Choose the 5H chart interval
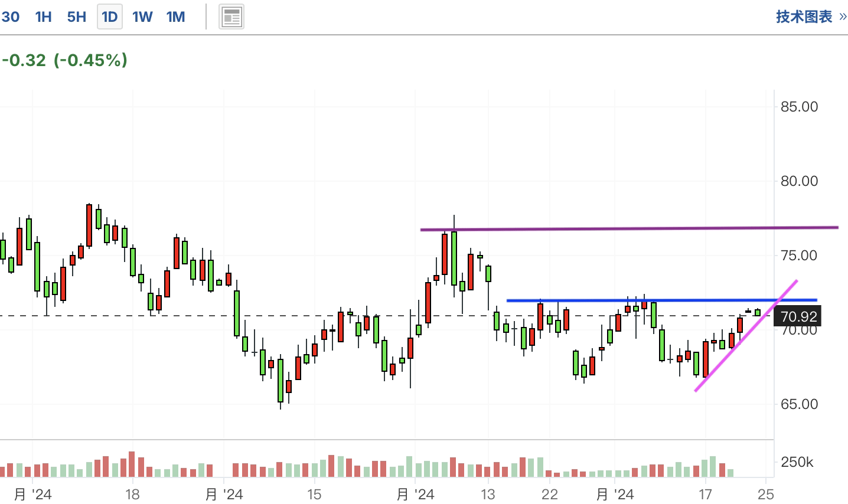This screenshot has height=504, width=848. [x=77, y=17]
